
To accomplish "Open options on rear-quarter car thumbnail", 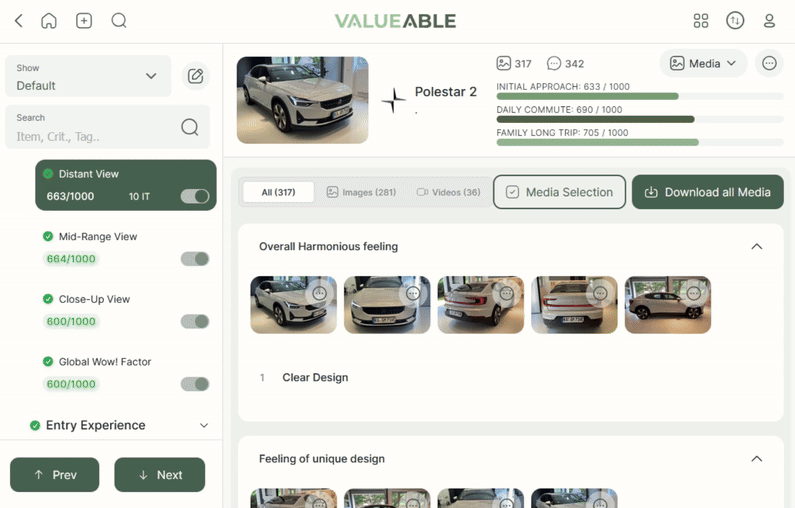I will click(507, 293).
